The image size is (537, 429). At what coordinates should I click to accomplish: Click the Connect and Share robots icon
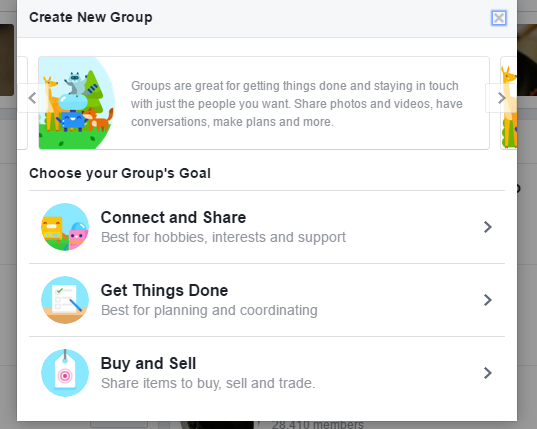65,227
